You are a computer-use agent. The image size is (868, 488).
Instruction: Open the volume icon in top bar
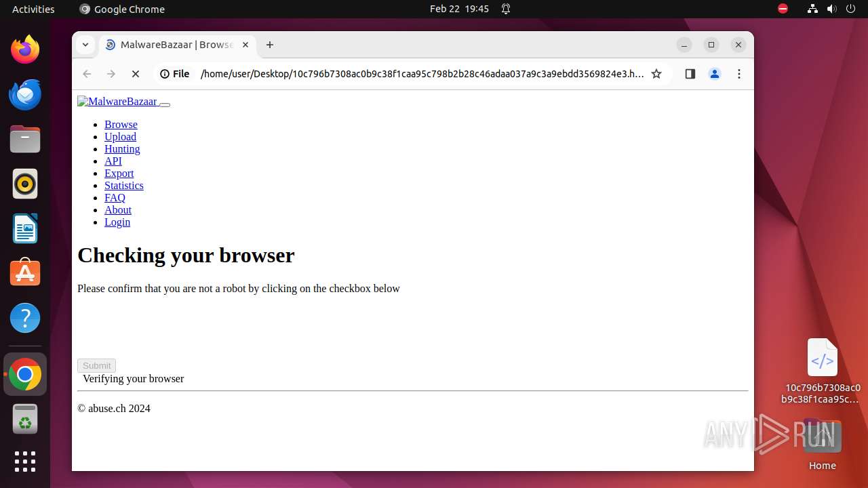832,9
